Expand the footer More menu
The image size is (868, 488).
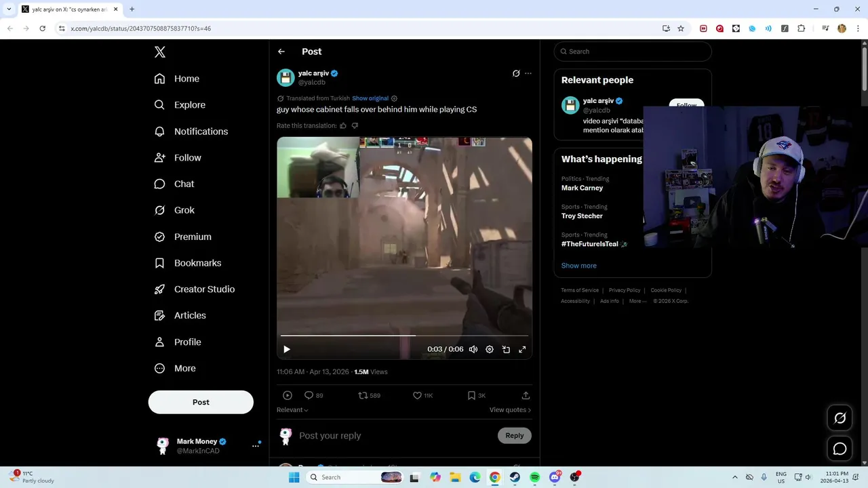(637, 301)
